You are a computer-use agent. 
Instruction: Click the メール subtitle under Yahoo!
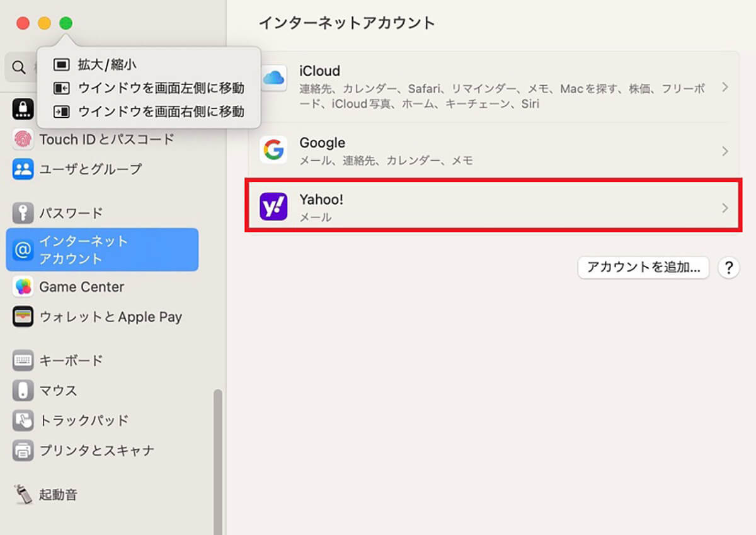pos(315,217)
